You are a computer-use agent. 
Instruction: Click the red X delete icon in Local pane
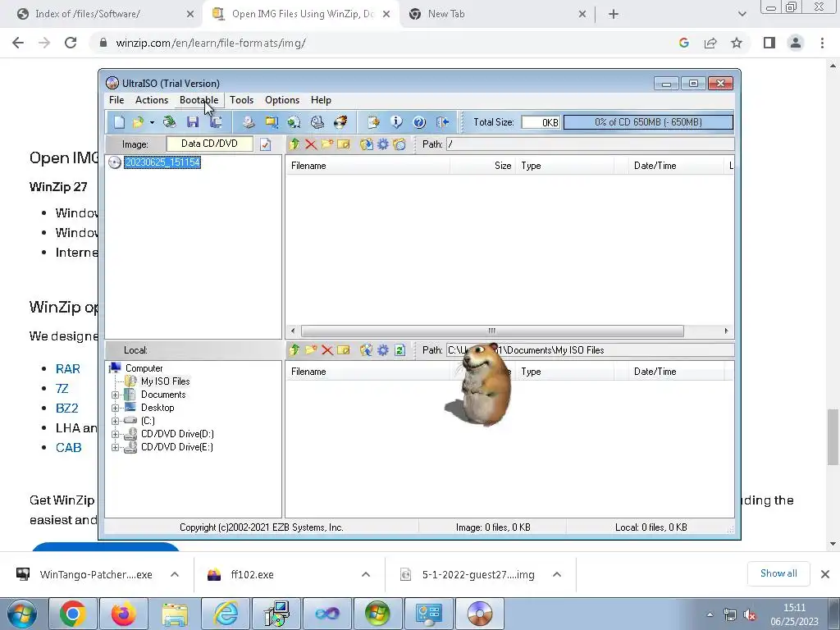click(x=327, y=349)
